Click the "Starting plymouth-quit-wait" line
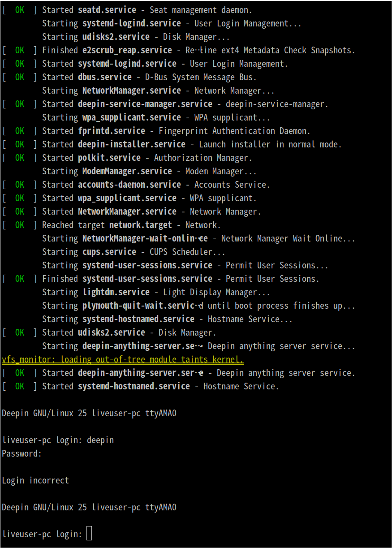392x548 pixels. tap(198, 306)
